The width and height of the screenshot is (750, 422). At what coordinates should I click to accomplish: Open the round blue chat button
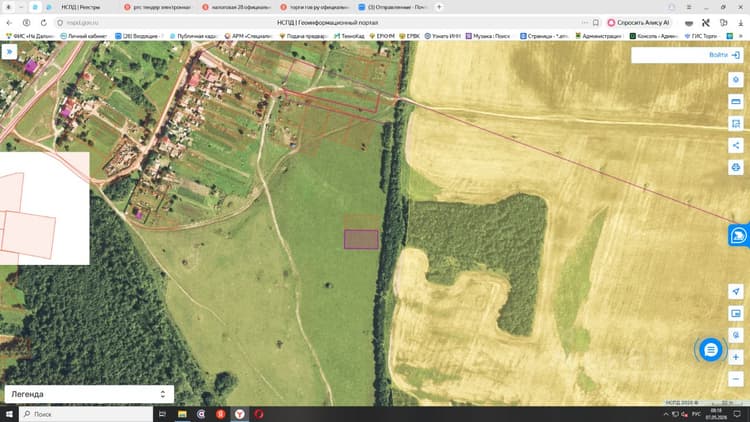click(x=710, y=350)
